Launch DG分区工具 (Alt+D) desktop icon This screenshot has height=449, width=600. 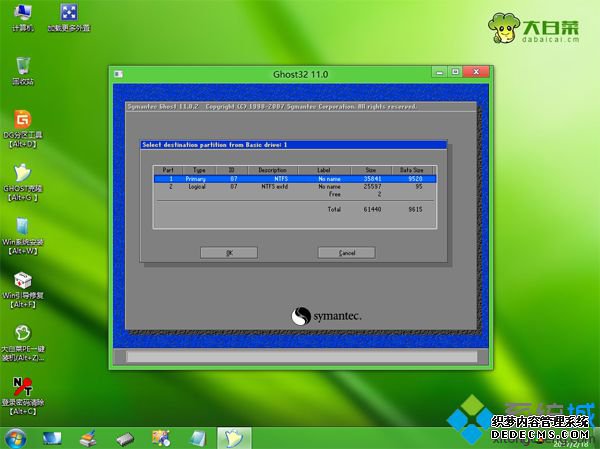23,129
